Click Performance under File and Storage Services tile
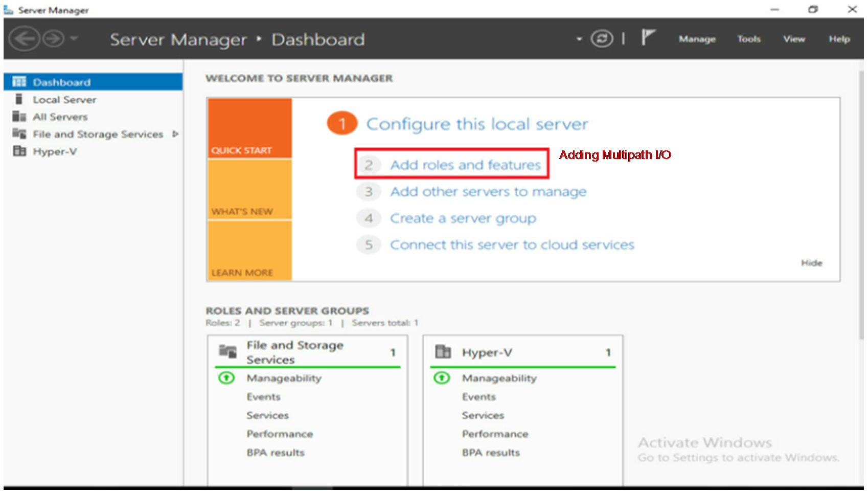This screenshot has width=868, height=493. click(x=280, y=434)
